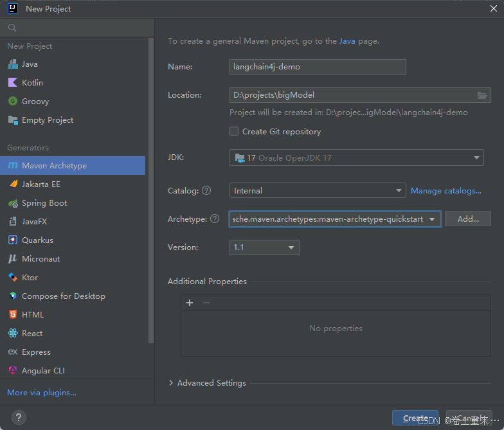This screenshot has height=430, width=504.
Task: Click the Compose for Desktop icon
Action: point(13,296)
